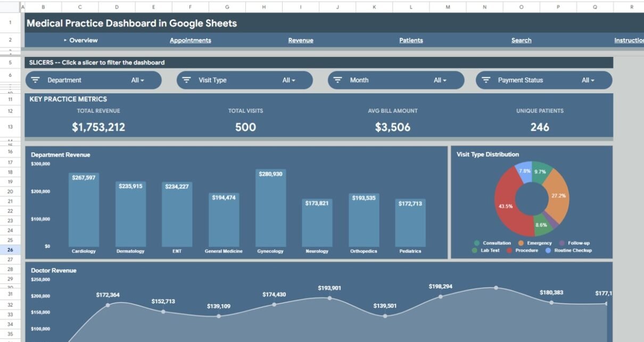Select the Overview navigation item
Screen dimensions: 644x342
pos(83,40)
